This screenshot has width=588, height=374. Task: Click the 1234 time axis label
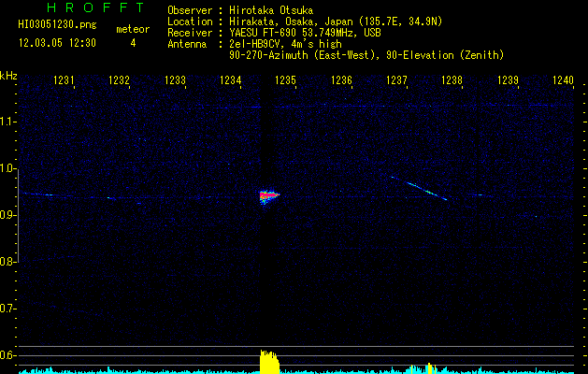pos(230,80)
